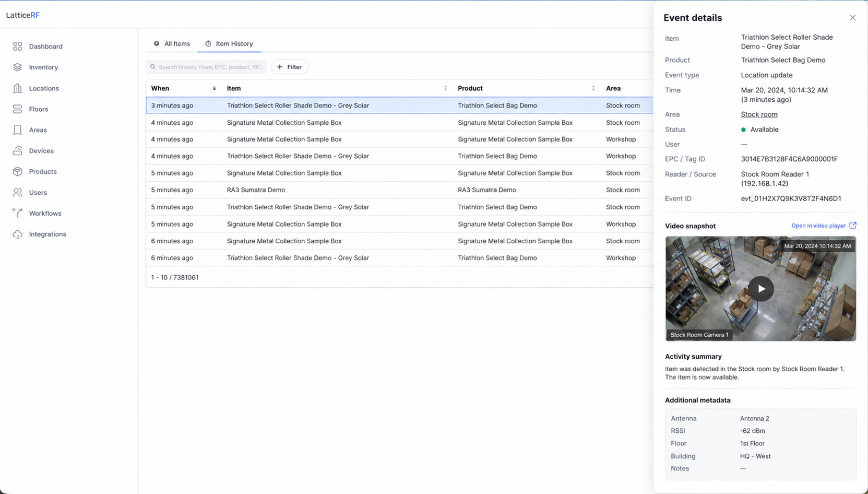Click the Area column header
Image resolution: width=868 pixels, height=494 pixels.
coord(613,89)
